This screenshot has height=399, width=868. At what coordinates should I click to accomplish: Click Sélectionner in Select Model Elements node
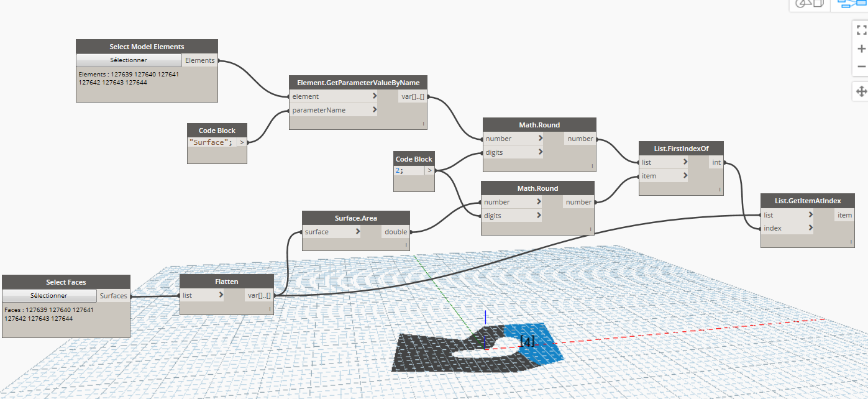(129, 60)
